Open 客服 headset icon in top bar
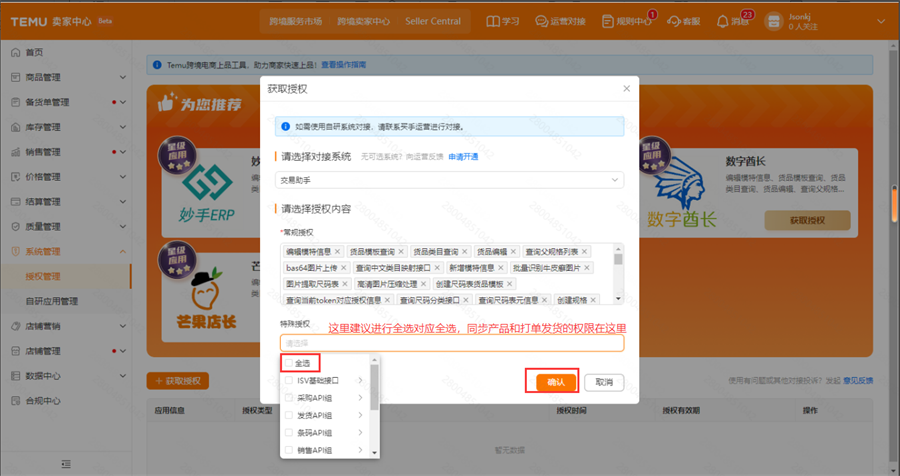 [x=673, y=21]
